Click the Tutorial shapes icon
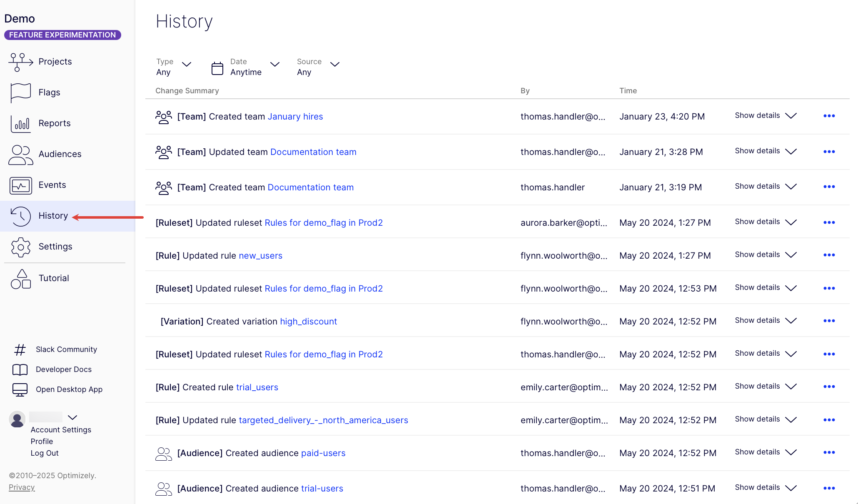 [20, 278]
